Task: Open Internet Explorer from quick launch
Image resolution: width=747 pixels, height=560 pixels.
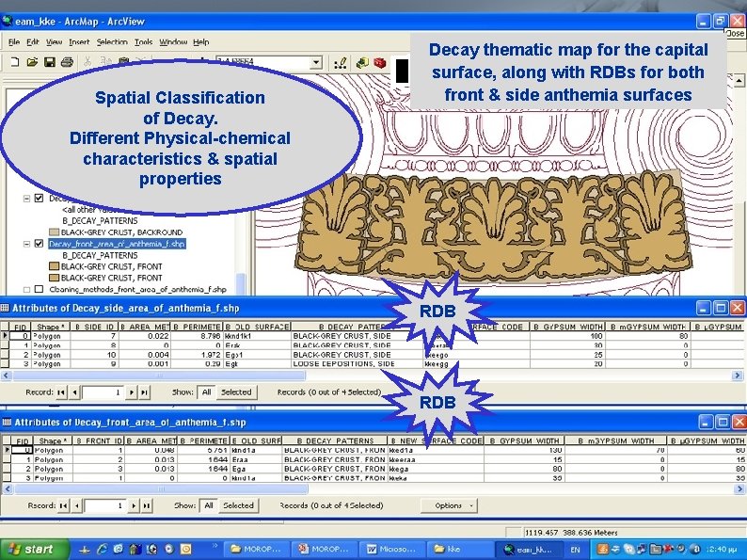Action: point(102,549)
